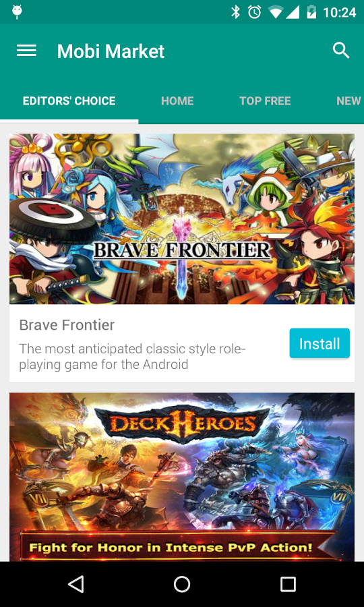Open recent apps with the square button
The width and height of the screenshot is (364, 607).
289,584
